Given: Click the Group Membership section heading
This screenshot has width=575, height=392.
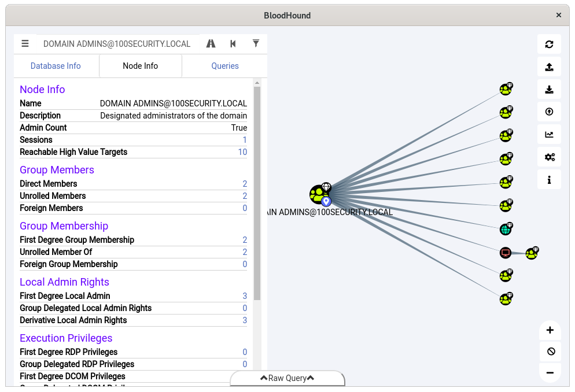Looking at the screenshot, I should [x=64, y=226].
